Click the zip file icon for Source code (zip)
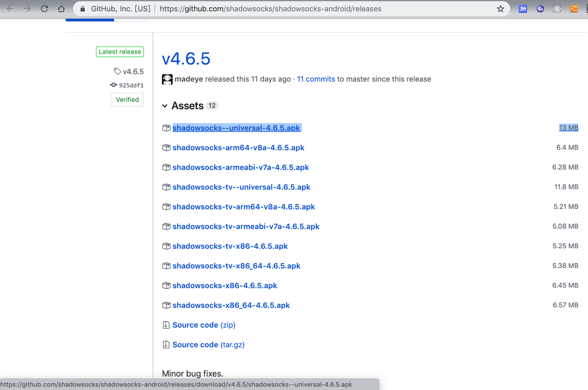Image resolution: width=588 pixels, height=390 pixels. 166,325
